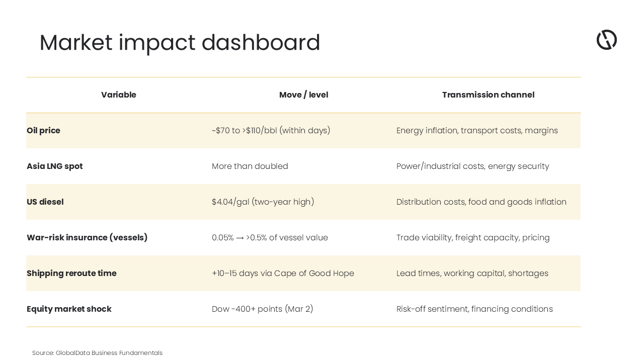
Task: Select the US diesel row label
Action: coord(45,202)
